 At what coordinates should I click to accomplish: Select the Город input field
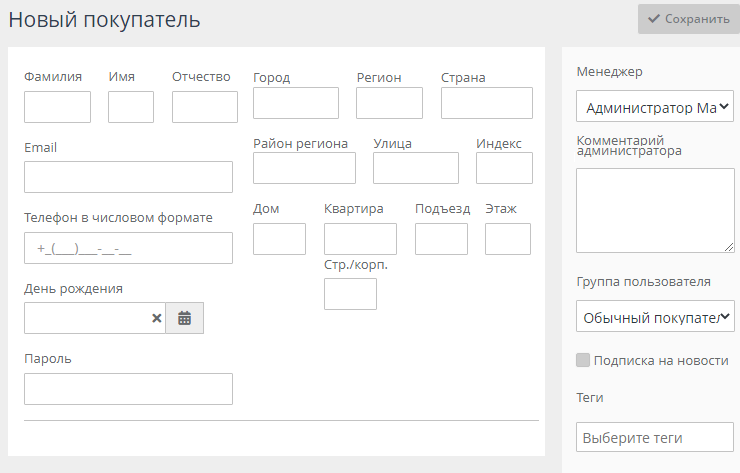coord(295,103)
